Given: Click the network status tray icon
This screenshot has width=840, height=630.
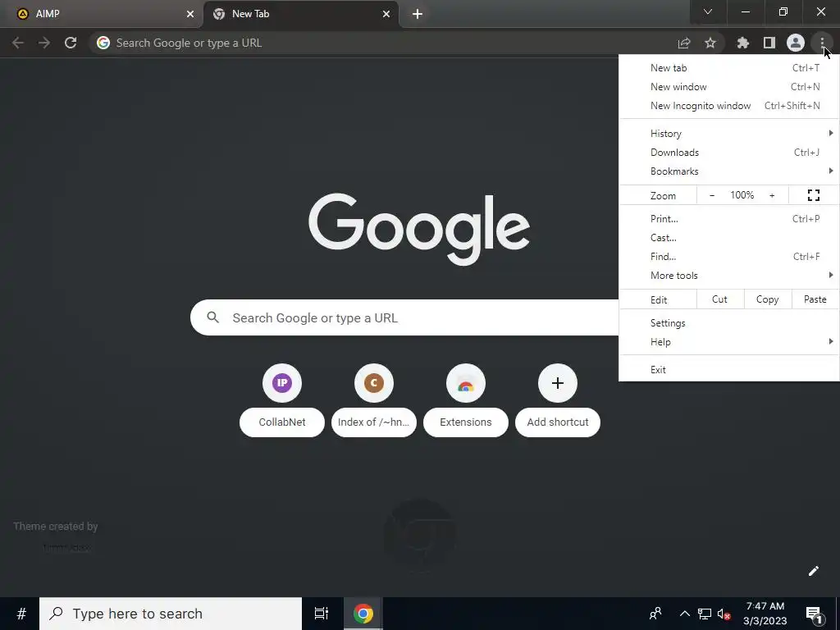Looking at the screenshot, I should pos(705,614).
